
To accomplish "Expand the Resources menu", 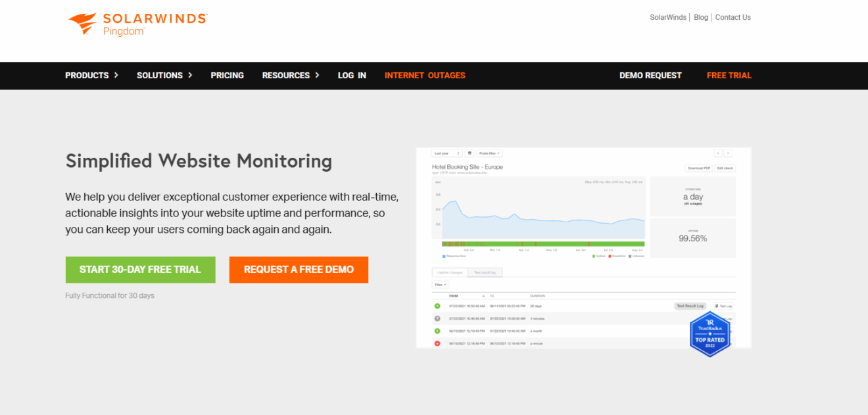I will [290, 76].
